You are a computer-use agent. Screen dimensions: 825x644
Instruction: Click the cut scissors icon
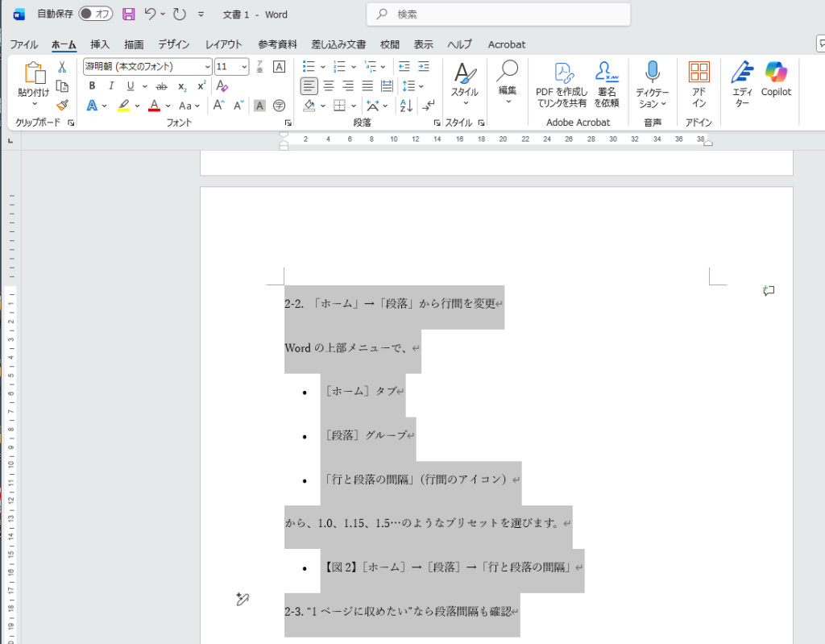(62, 67)
